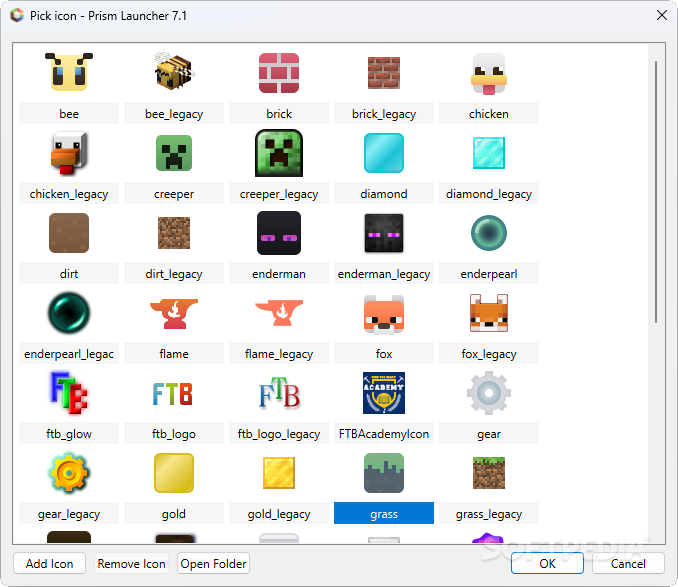Close the Pick icon window
The height and width of the screenshot is (587, 678).
pos(662,16)
